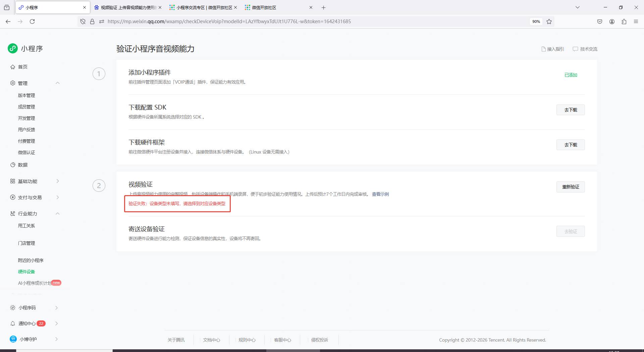This screenshot has height=352, width=644.
Task: Click 去下载 for 下载硬件框架
Action: pyautogui.click(x=571, y=145)
